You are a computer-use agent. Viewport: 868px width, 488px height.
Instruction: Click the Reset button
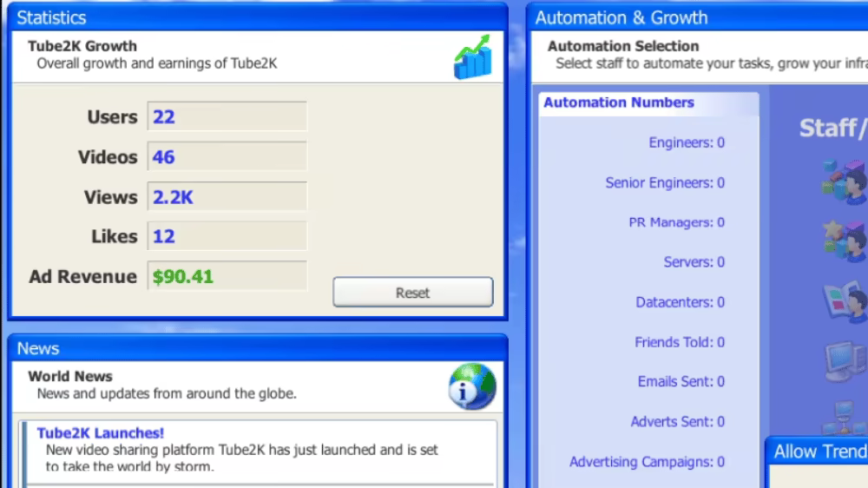413,293
